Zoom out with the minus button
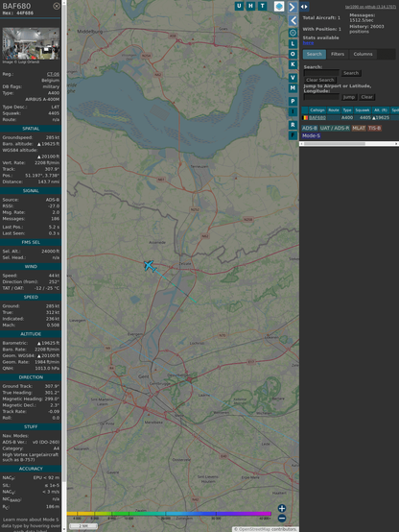The image size is (399, 532). [282, 519]
